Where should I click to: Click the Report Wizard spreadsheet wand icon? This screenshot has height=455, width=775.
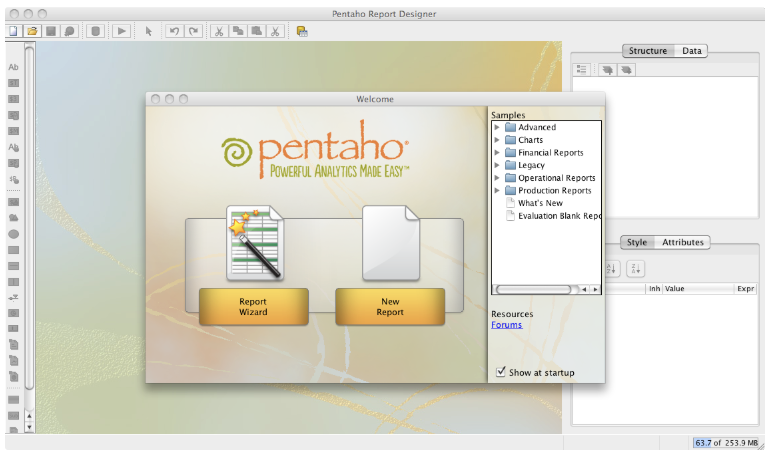(x=253, y=242)
